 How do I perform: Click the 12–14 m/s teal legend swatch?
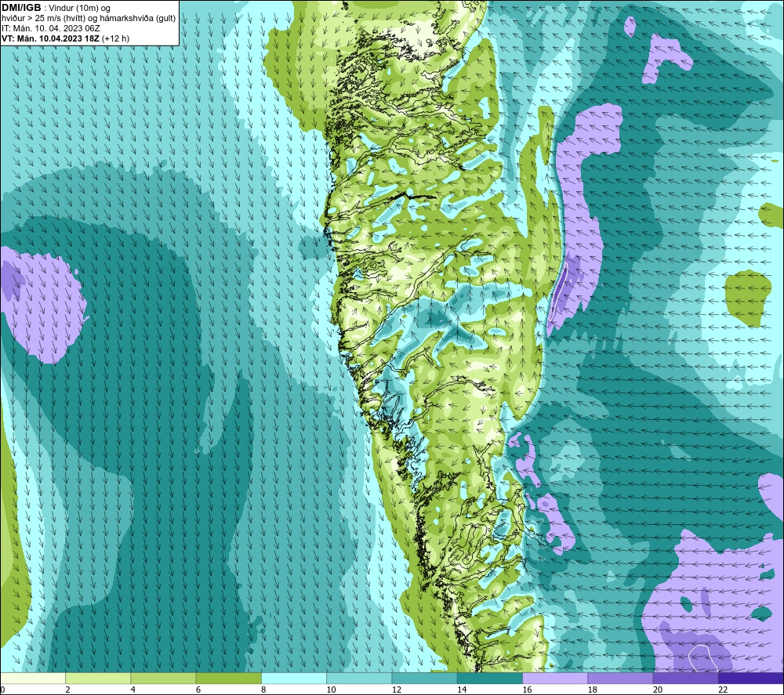click(424, 678)
